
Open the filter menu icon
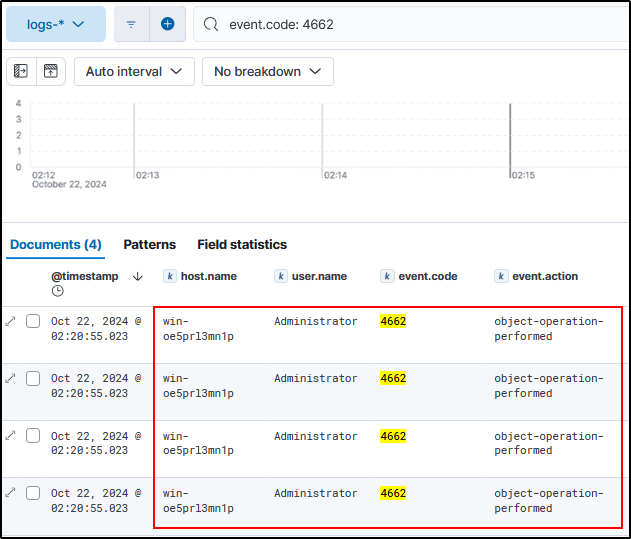(131, 24)
